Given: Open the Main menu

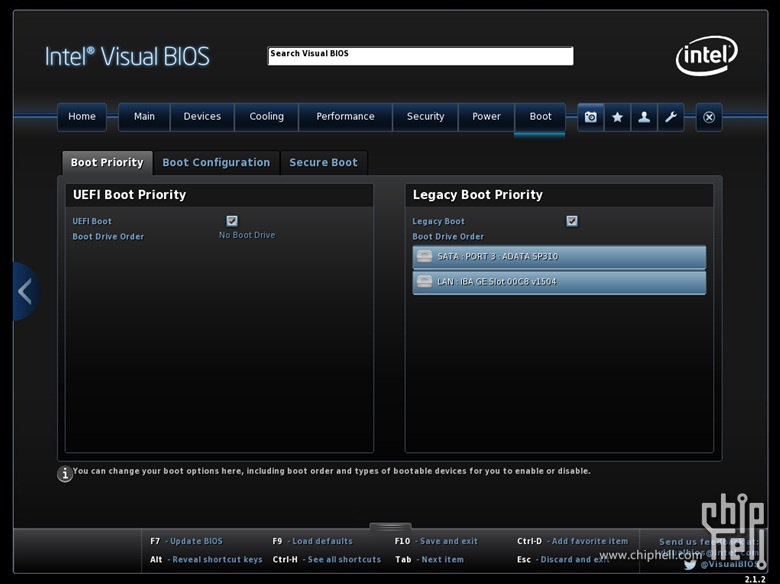Looking at the screenshot, I should pyautogui.click(x=144, y=117).
